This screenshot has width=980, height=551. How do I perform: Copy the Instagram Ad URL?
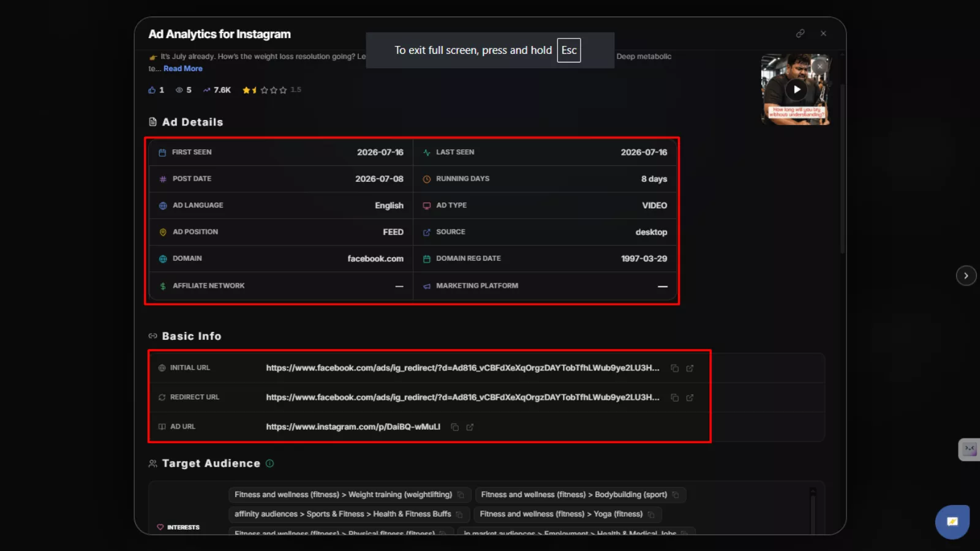(454, 427)
